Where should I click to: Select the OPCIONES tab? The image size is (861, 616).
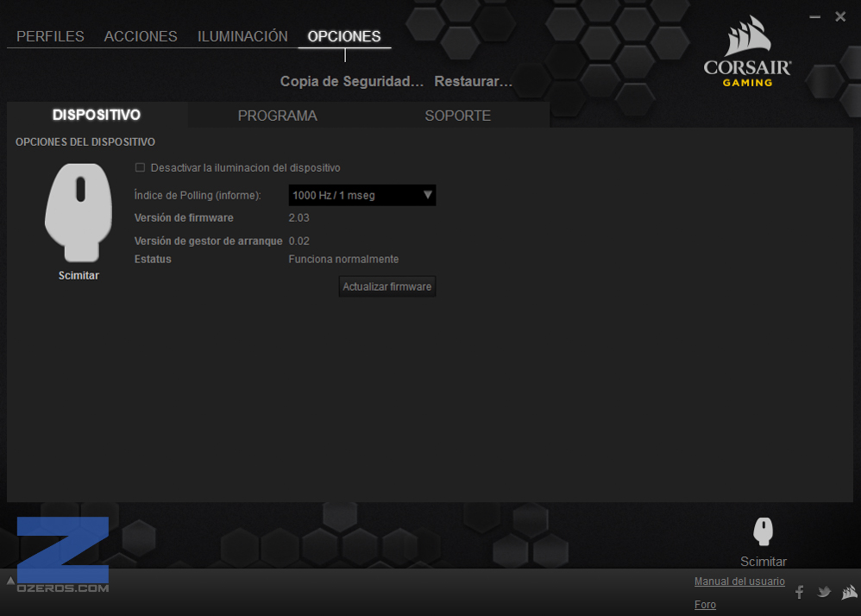point(344,36)
